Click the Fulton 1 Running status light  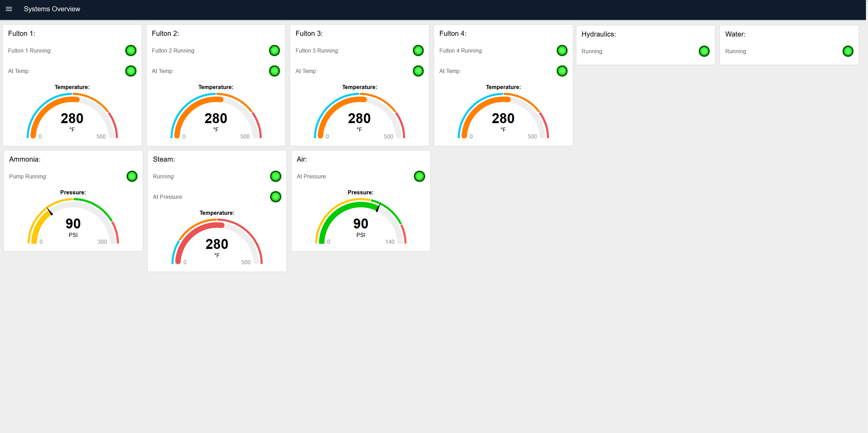pos(131,51)
